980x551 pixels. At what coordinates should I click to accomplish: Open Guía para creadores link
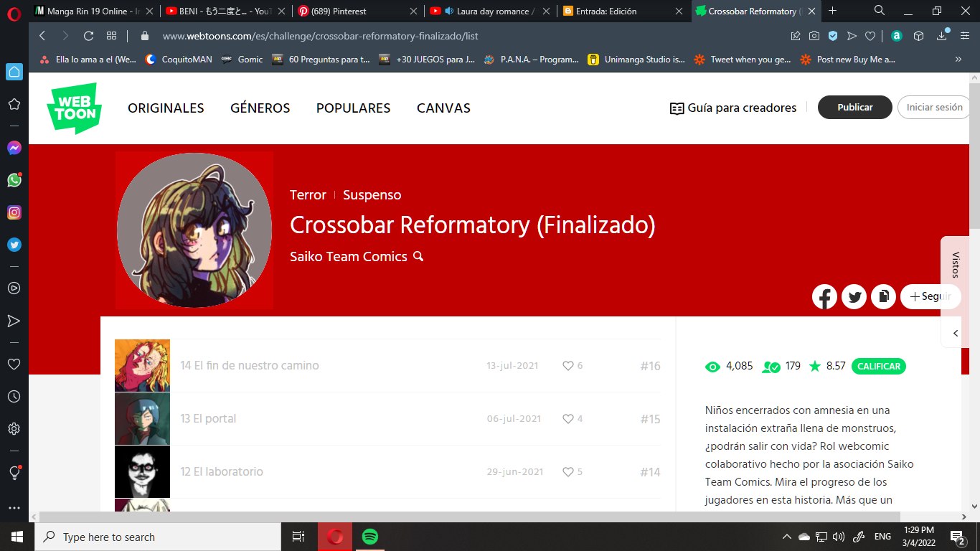click(732, 108)
